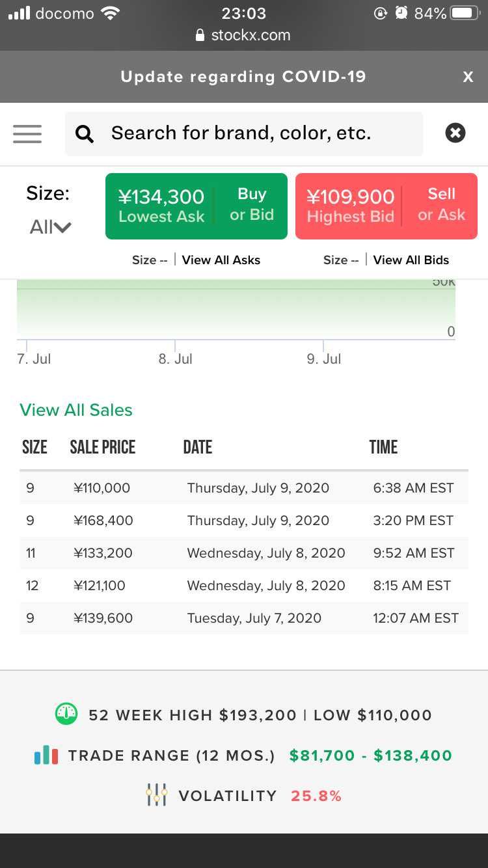Viewport: 488px width, 868px height.
Task: Dismiss the COVID-19 update banner
Action: [x=468, y=77]
